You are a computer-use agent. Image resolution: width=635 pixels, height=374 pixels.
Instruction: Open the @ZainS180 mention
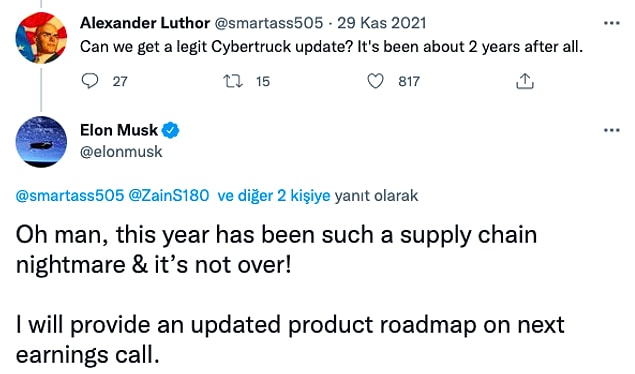coord(169,196)
